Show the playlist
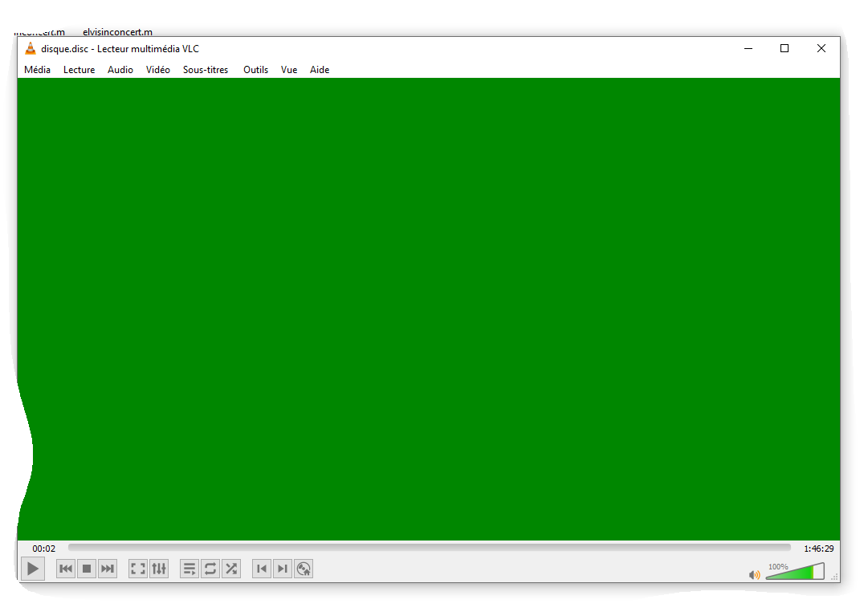 click(x=189, y=569)
